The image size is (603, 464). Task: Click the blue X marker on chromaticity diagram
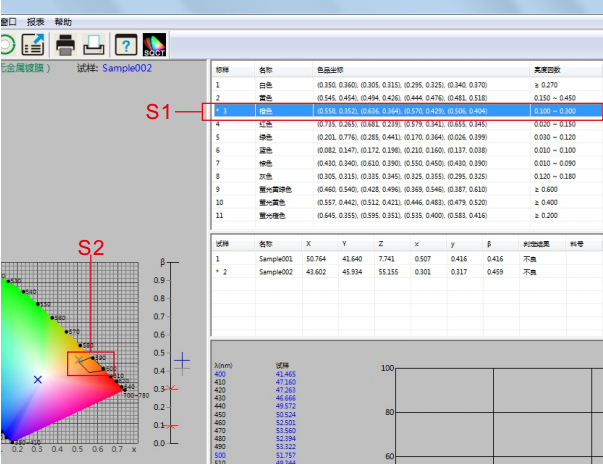coord(38,379)
